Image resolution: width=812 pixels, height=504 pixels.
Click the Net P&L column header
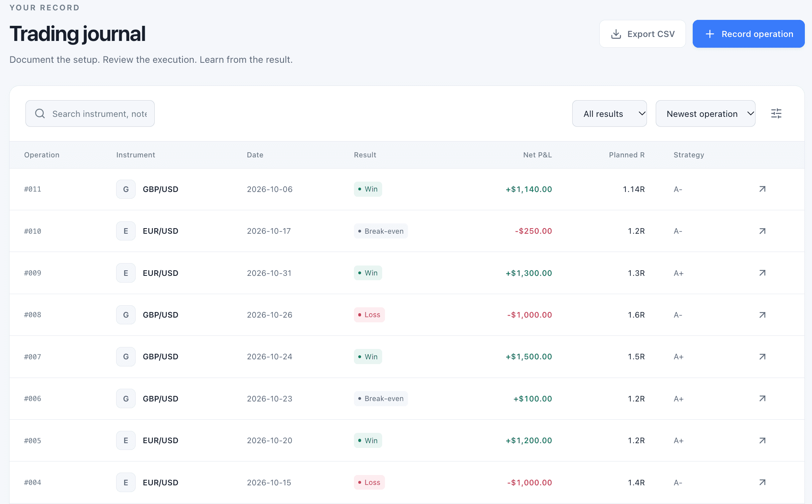537,155
